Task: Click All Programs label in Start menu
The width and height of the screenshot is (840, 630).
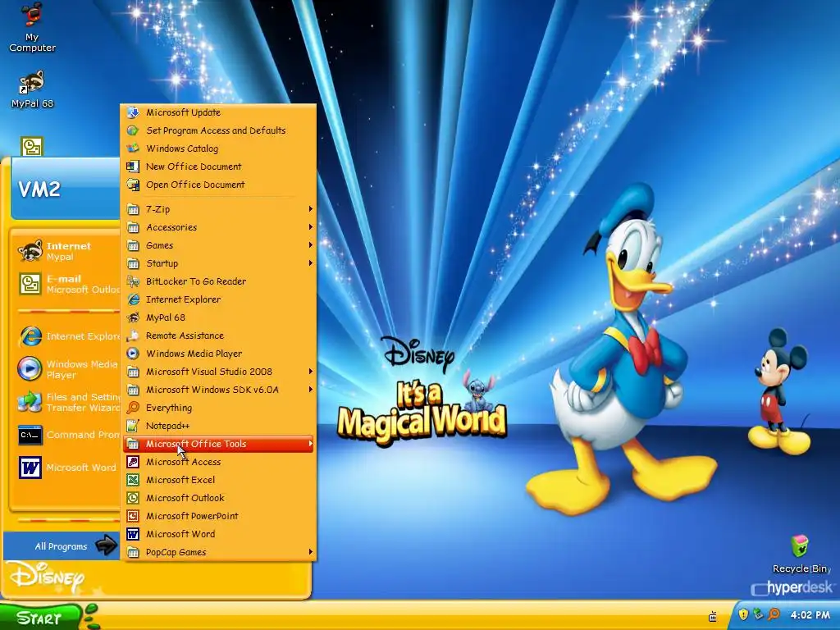Action: (x=61, y=546)
